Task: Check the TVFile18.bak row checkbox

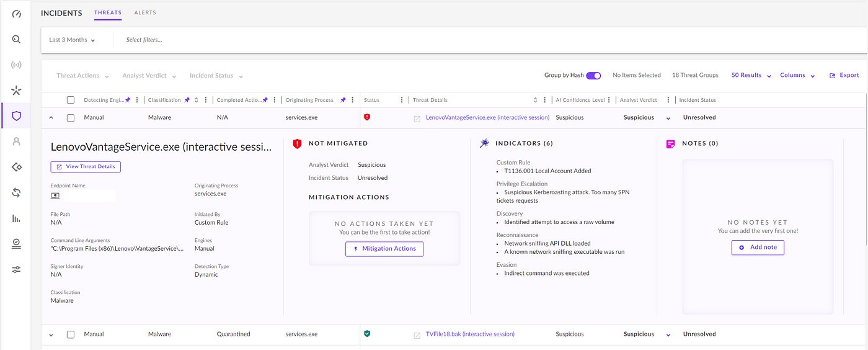Action: point(71,334)
